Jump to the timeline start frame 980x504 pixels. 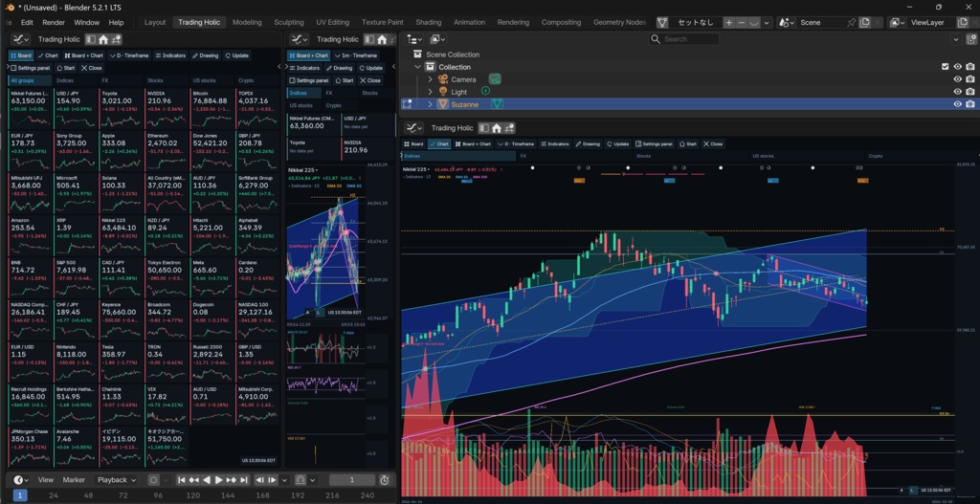click(181, 480)
